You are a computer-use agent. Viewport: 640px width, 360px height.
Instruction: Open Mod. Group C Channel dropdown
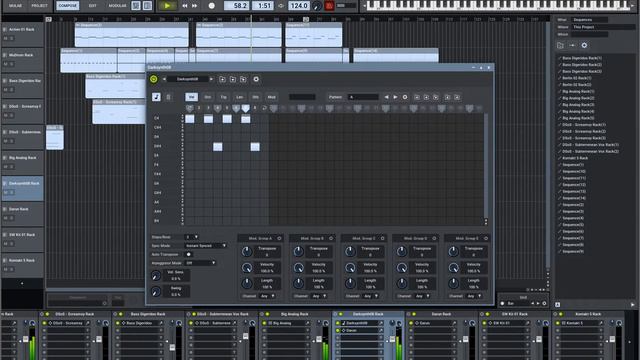[371, 296]
